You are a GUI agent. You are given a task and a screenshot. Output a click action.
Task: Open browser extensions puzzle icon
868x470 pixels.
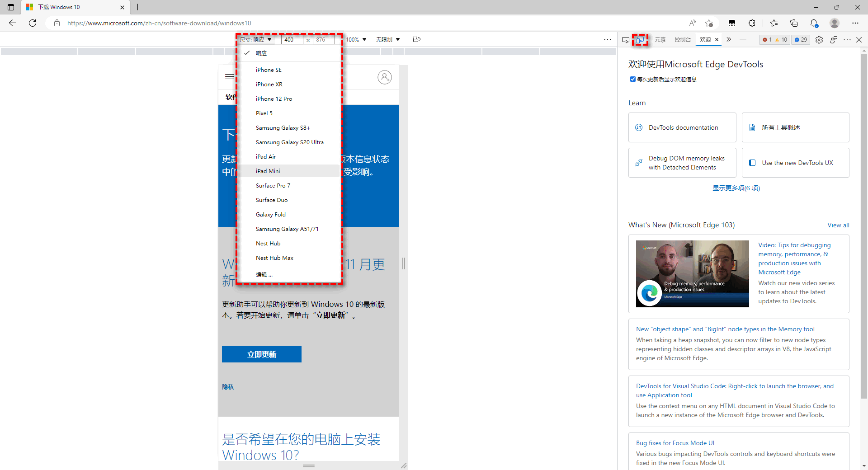pos(752,23)
